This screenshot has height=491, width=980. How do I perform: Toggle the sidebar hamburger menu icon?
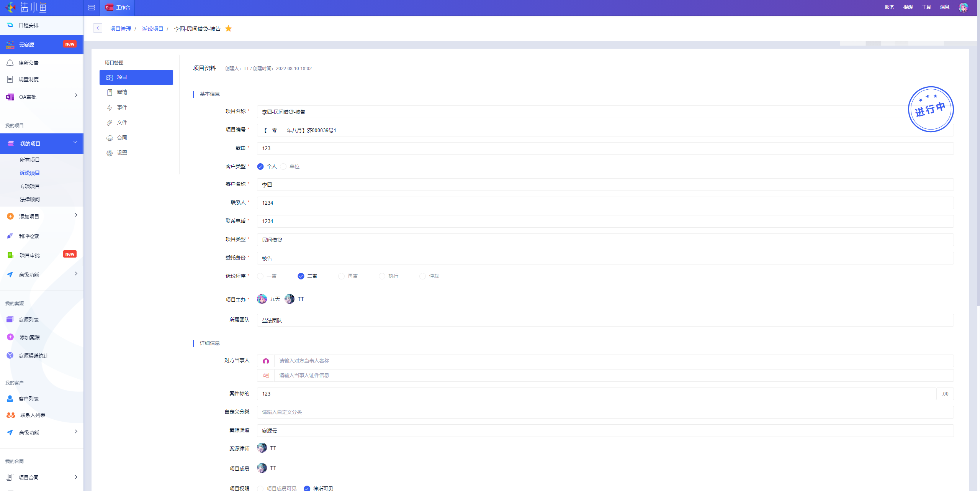(92, 8)
